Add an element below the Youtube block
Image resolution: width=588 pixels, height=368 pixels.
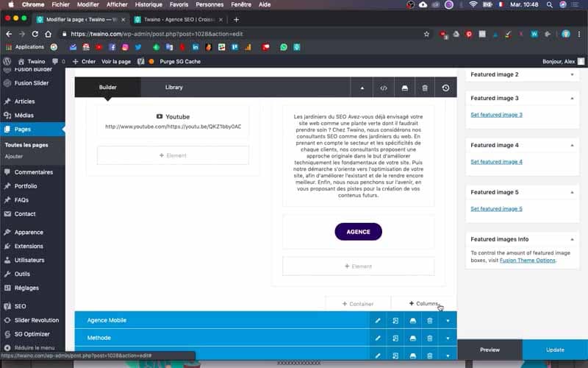[173, 155]
